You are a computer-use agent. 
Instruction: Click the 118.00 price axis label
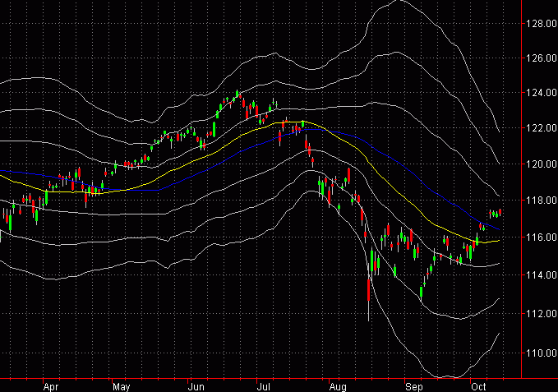tap(542, 201)
